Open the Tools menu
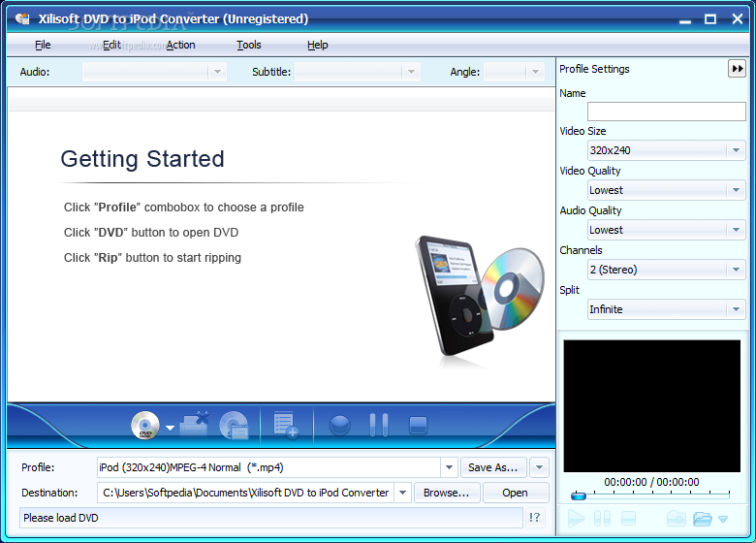The width and height of the screenshot is (756, 543). (x=249, y=45)
